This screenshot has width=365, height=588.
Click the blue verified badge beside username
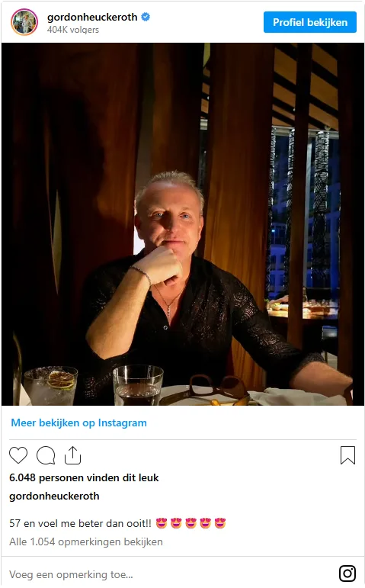pyautogui.click(x=146, y=17)
